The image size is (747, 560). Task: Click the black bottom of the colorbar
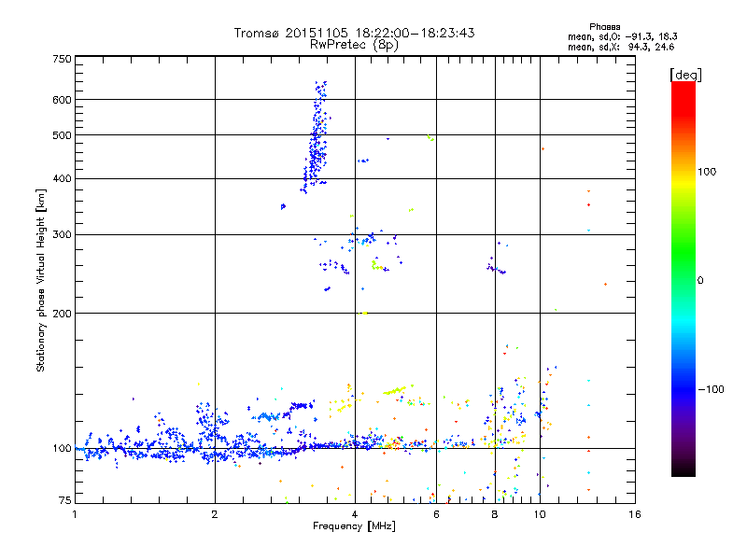coord(684,469)
